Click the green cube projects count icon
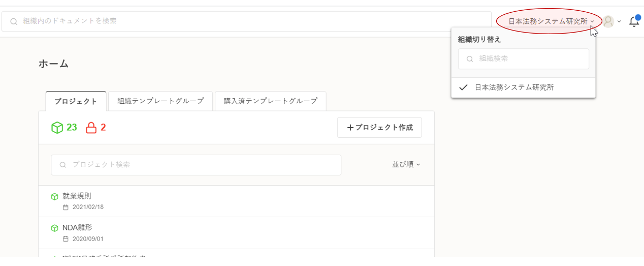This screenshot has width=644, height=266. (57, 128)
